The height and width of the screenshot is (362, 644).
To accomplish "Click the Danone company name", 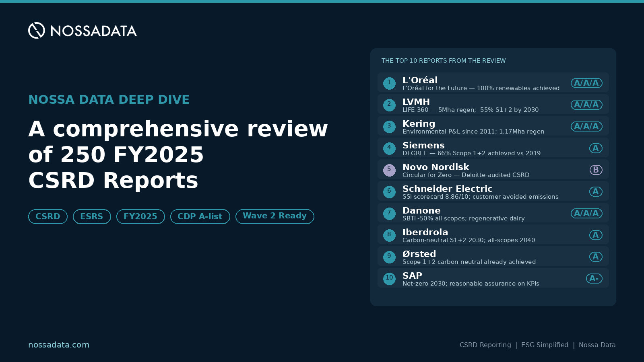I will coord(421,210).
